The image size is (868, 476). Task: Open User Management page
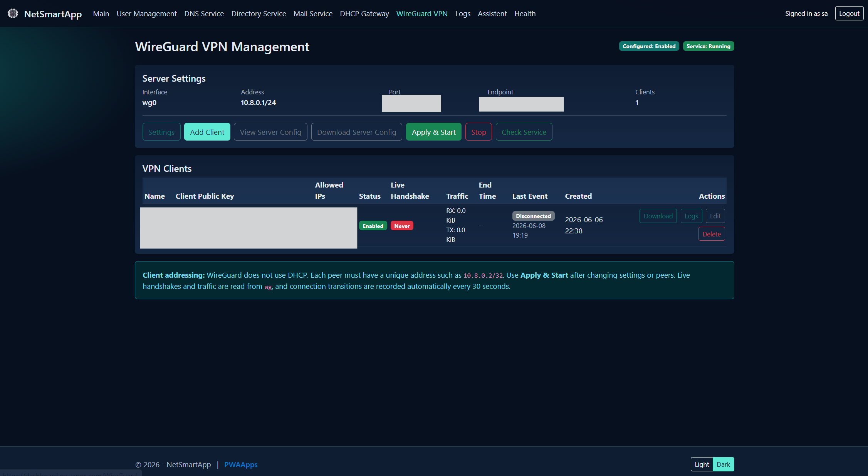146,13
